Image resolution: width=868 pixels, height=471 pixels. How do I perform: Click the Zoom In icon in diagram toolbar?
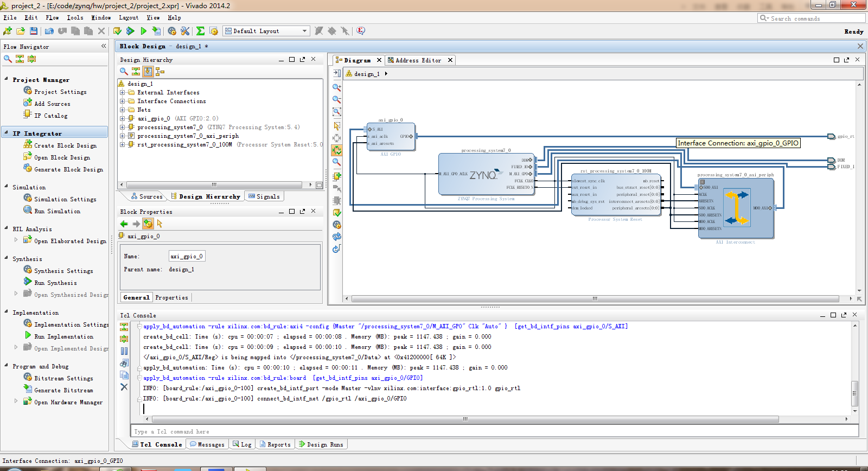(x=336, y=87)
